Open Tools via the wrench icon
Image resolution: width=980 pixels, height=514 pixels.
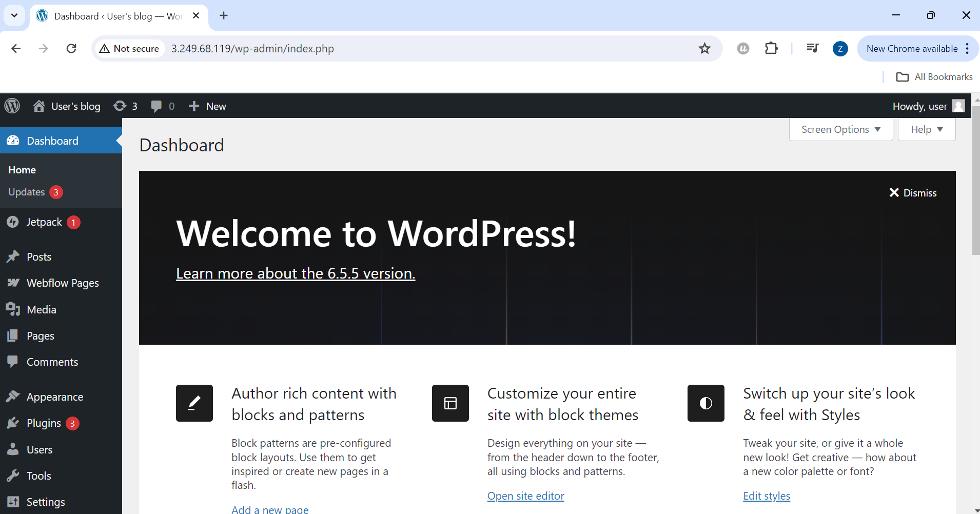(13, 476)
